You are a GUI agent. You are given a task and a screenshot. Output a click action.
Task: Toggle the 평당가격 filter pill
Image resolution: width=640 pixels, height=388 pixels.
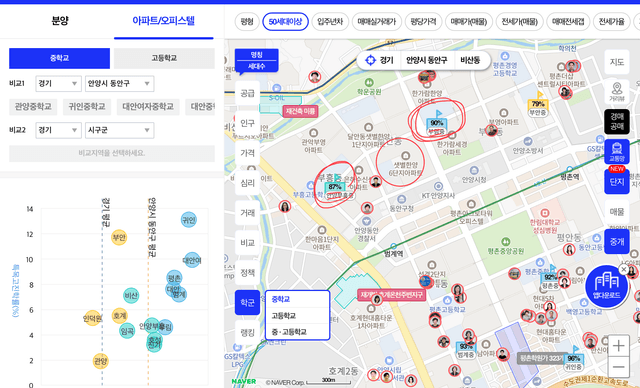423,22
